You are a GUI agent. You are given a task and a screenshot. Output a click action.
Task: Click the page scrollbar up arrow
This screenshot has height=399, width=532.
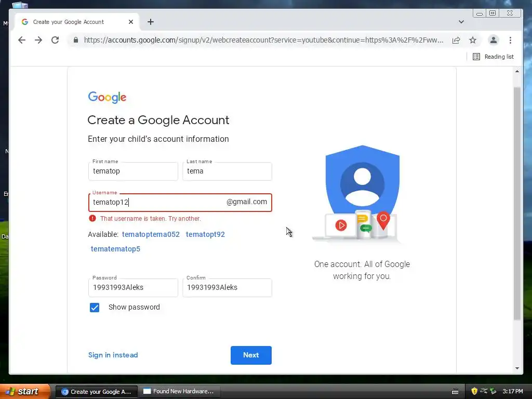click(517, 71)
